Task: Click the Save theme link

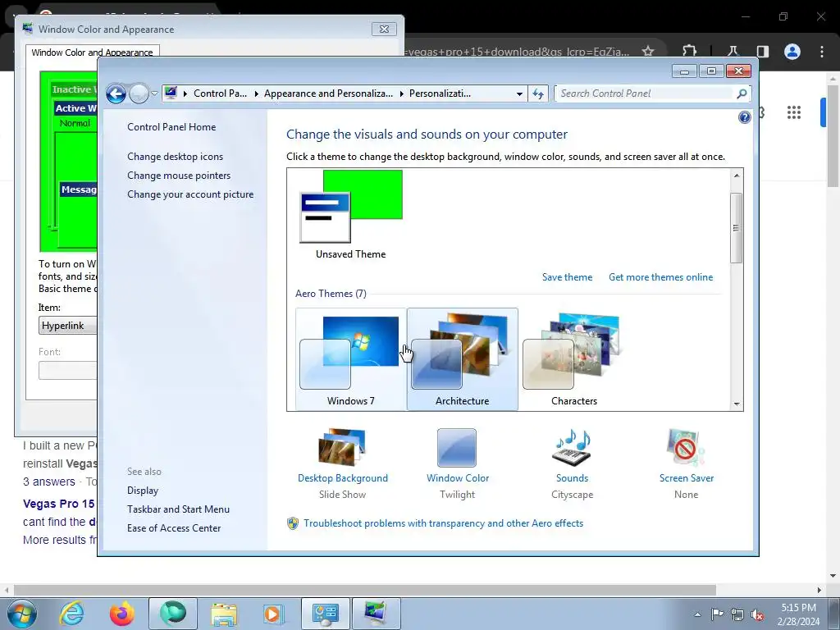Action: pyautogui.click(x=568, y=277)
